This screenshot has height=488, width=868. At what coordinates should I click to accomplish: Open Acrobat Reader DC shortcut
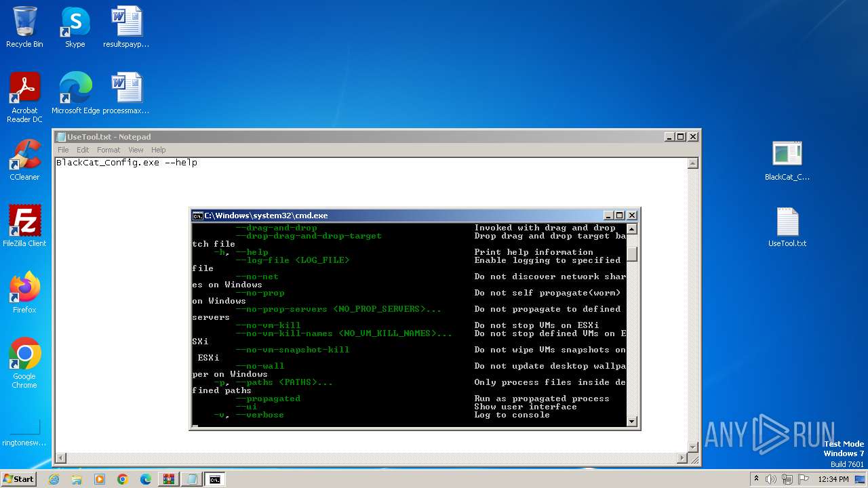[x=24, y=98]
